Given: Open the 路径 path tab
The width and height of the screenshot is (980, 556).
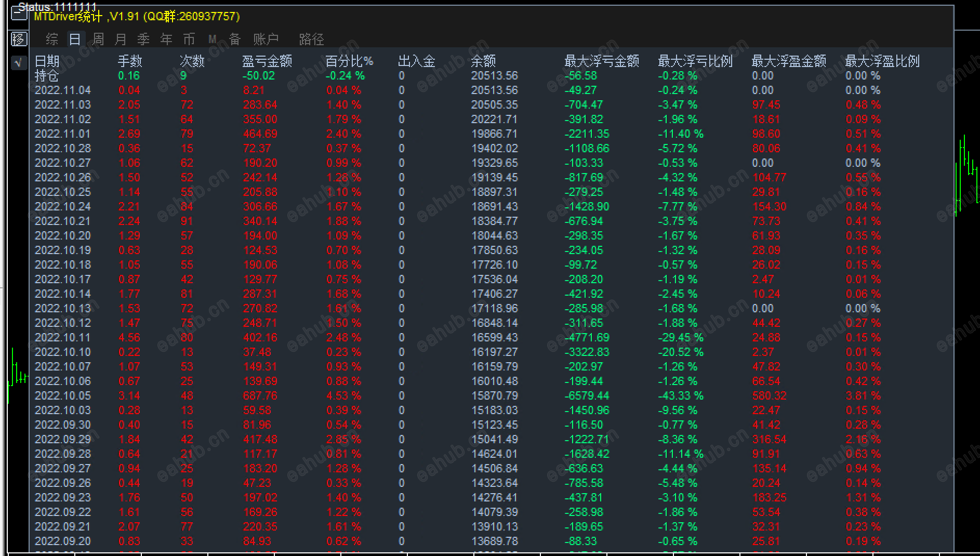Looking at the screenshot, I should click(312, 39).
